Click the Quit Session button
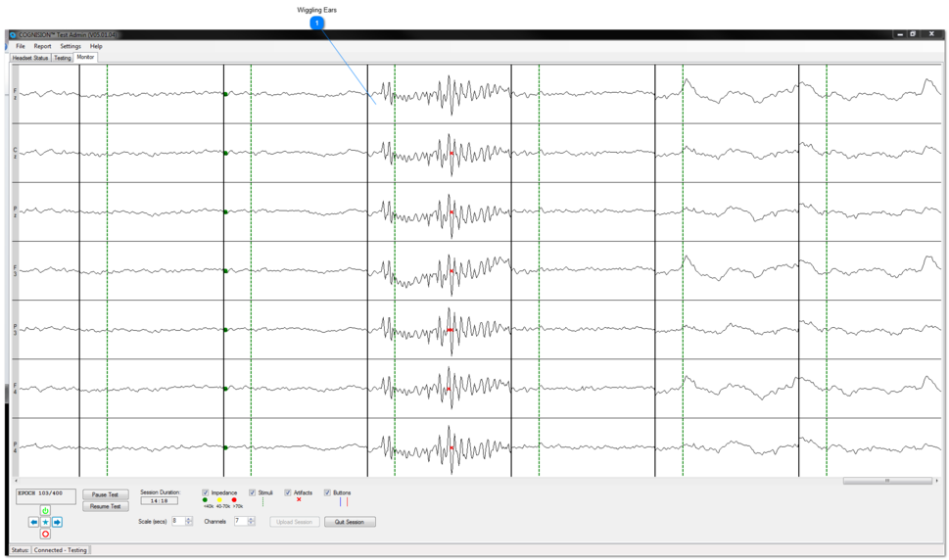 350,522
